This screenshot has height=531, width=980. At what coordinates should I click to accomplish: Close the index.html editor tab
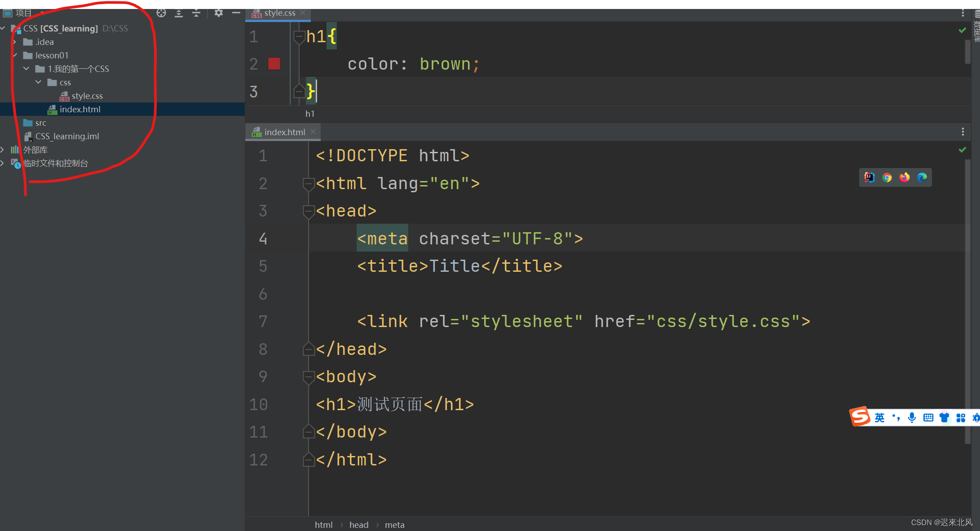313,132
